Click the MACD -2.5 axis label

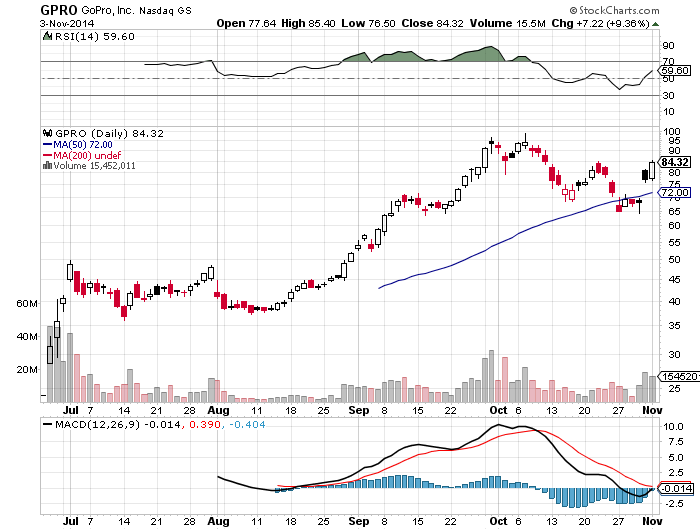(673, 504)
